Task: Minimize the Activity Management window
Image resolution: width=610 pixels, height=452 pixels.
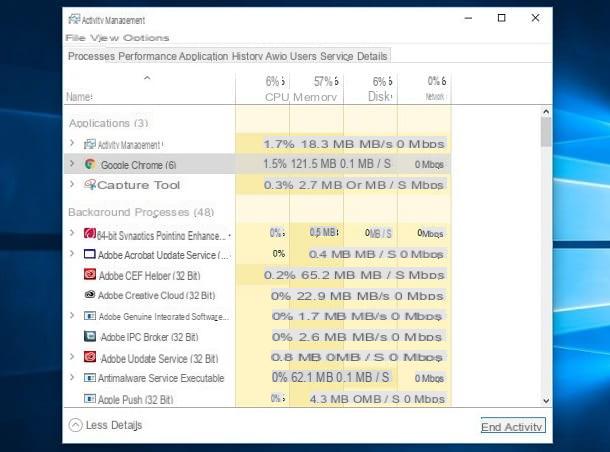Action: [468, 18]
